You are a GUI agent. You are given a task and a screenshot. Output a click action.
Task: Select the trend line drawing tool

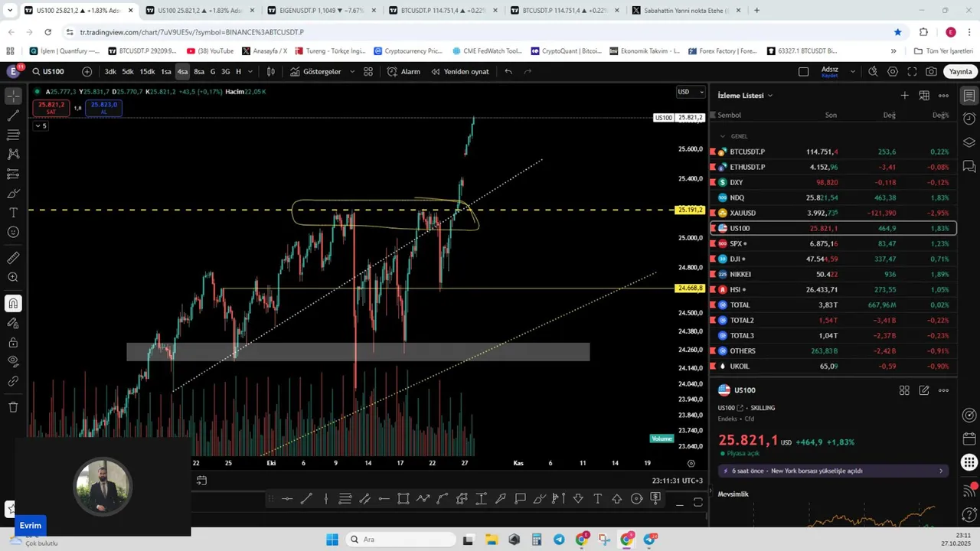click(x=13, y=116)
